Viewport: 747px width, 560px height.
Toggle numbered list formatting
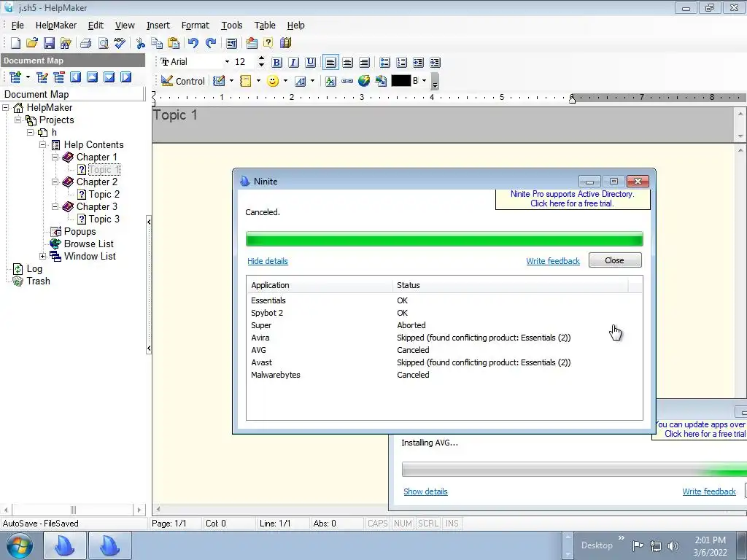tap(402, 63)
